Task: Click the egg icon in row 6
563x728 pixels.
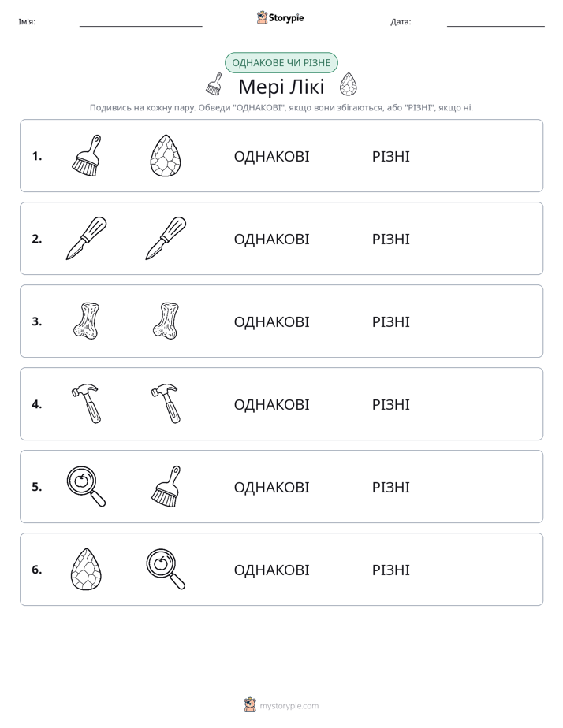Action: [87, 569]
